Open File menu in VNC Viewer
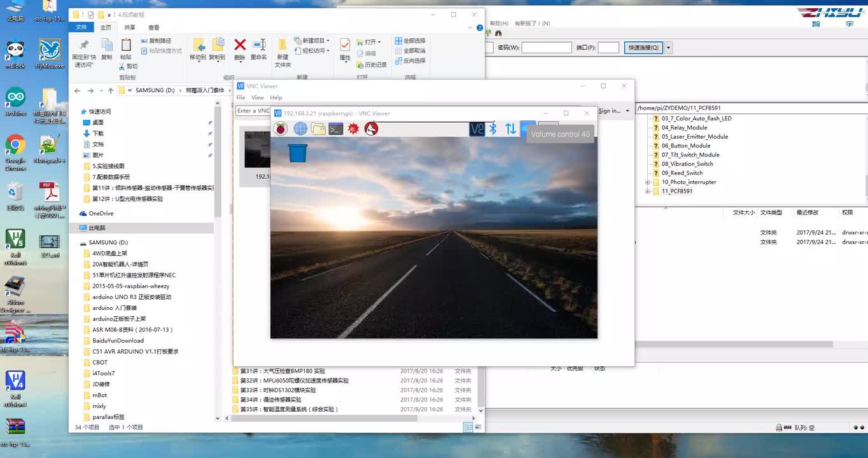Viewport: 868px width, 458px height. 241,97
